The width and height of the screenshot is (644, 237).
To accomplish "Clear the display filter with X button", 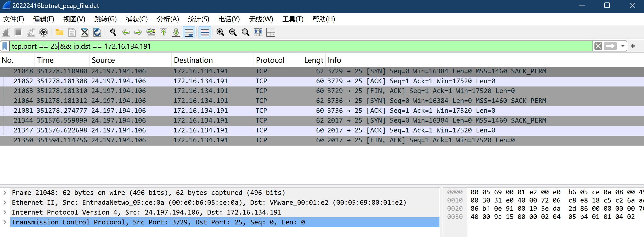I will click(598, 46).
